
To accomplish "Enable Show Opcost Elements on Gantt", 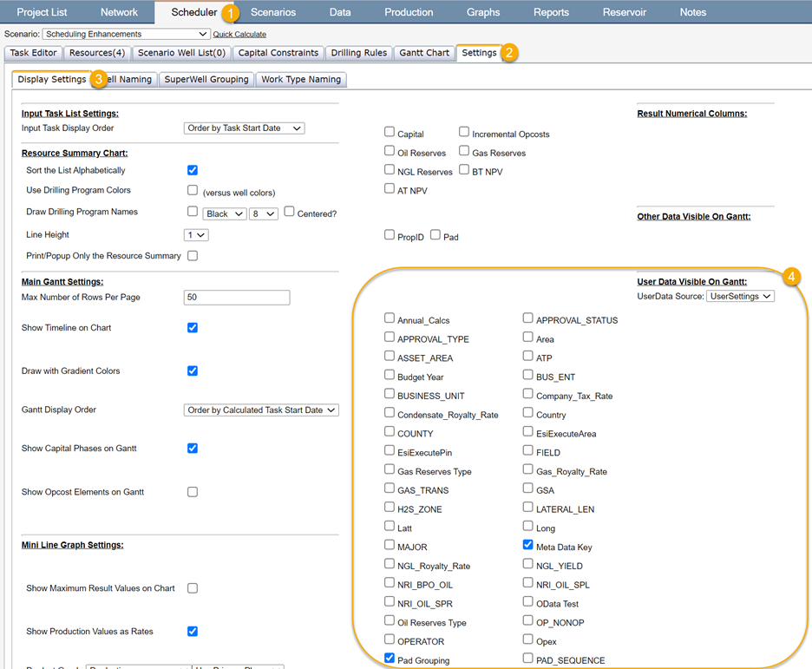I will pyautogui.click(x=193, y=492).
